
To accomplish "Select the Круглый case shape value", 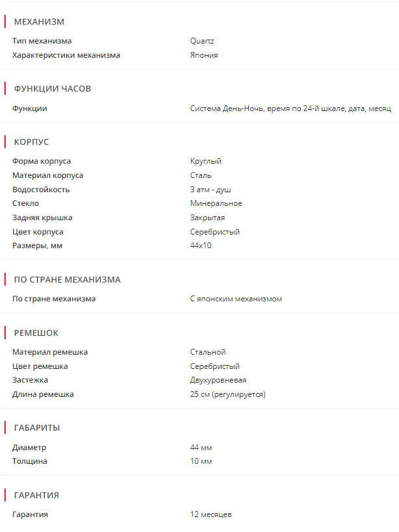I will pyautogui.click(x=206, y=161).
